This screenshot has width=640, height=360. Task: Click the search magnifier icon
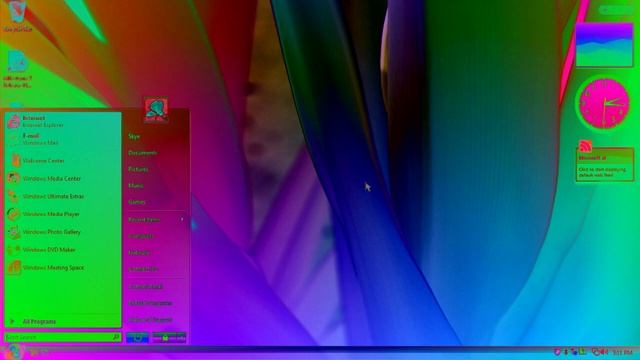tap(116, 337)
